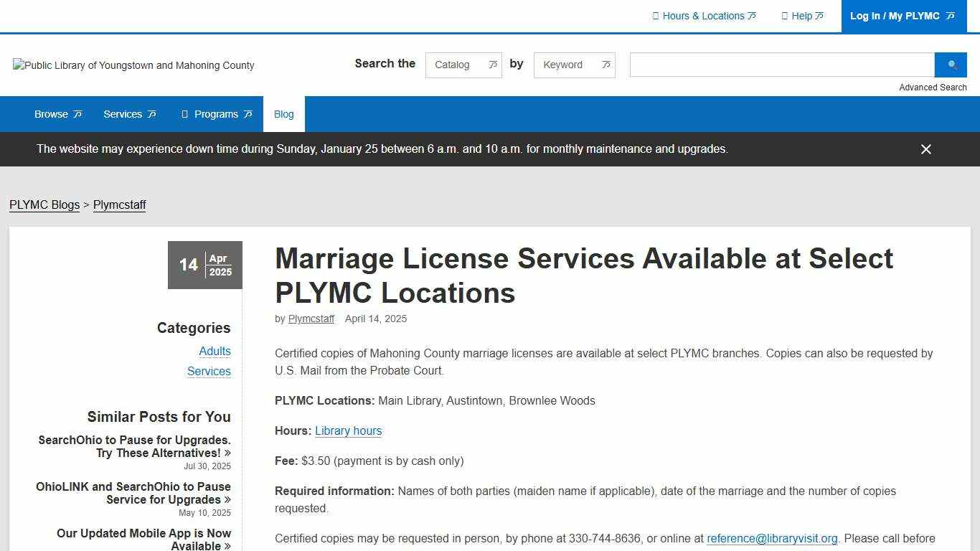The width and height of the screenshot is (980, 551).
Task: Open the Keyword search-by dropdown
Action: pyautogui.click(x=574, y=65)
